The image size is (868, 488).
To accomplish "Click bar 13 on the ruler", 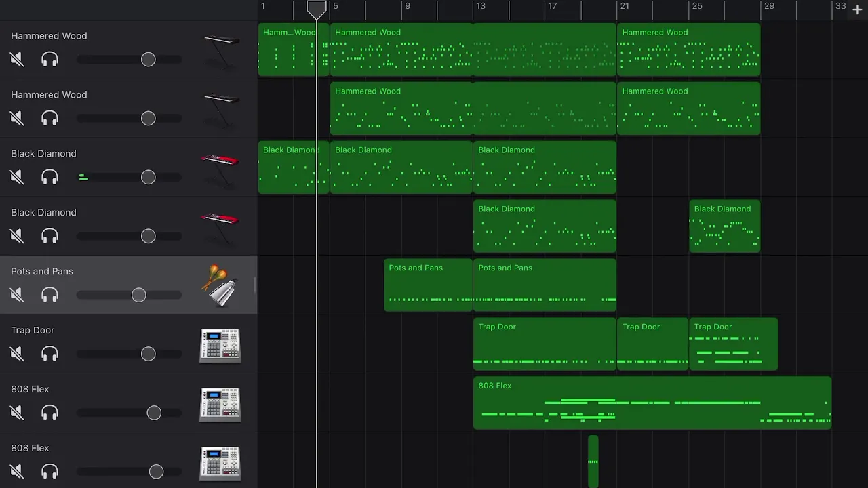I will [480, 6].
